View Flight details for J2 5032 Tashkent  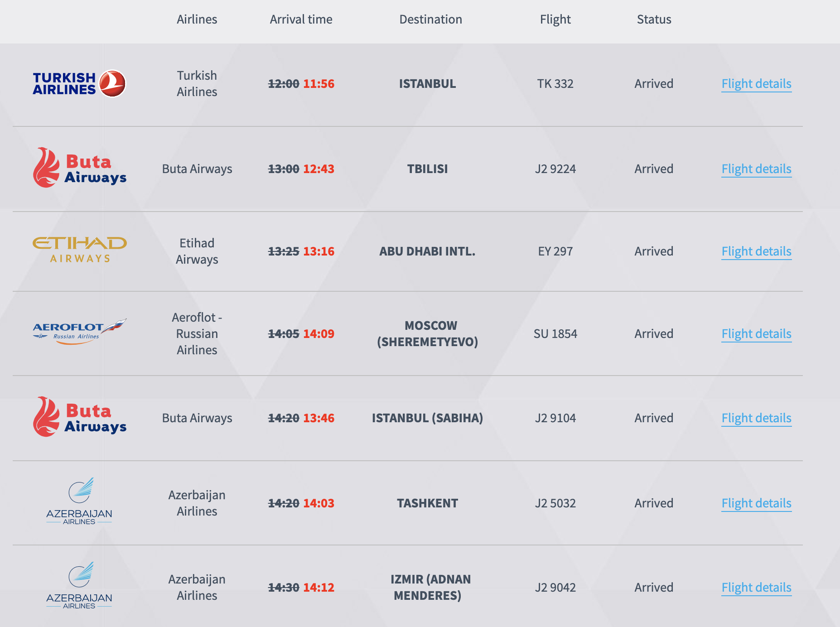pos(756,503)
